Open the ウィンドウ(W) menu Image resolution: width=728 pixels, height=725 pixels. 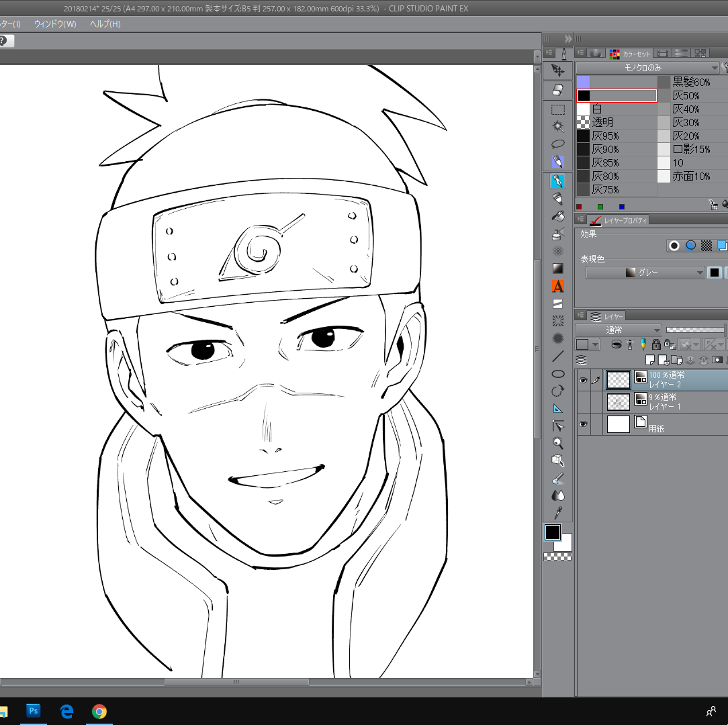point(55,23)
